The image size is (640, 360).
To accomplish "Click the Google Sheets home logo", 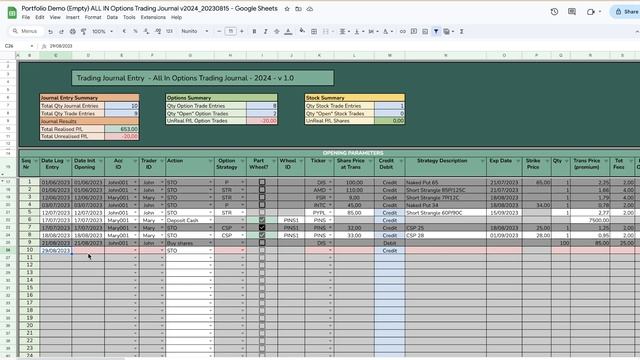I will point(12,13).
